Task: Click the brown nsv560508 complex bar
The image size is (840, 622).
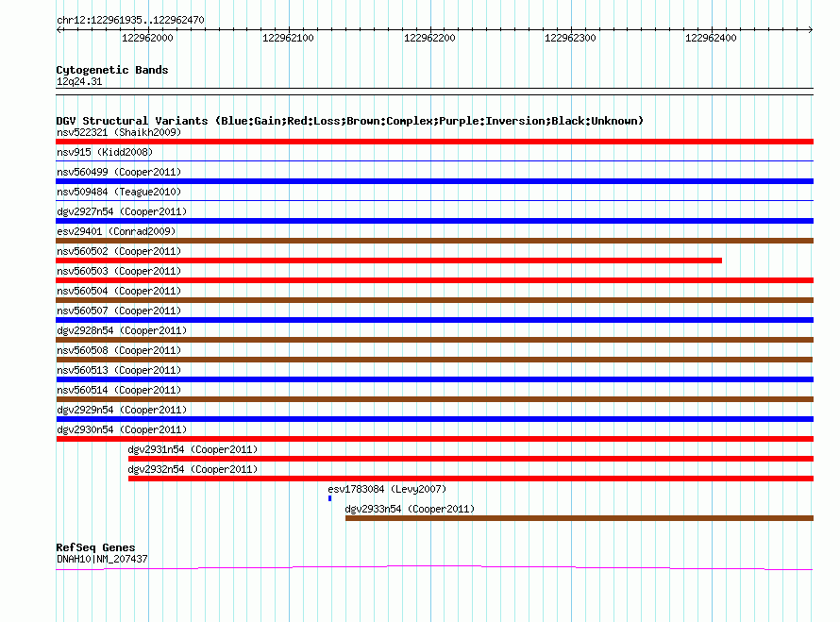Action: [434, 360]
